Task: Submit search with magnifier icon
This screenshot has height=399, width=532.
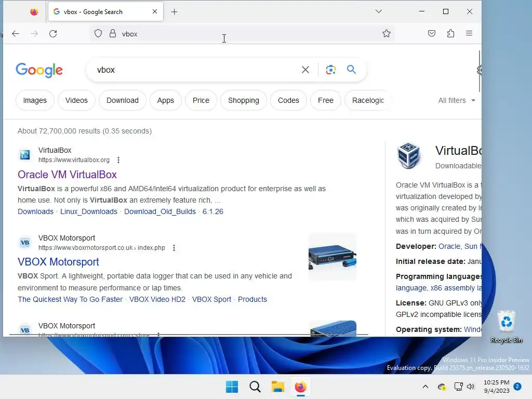Action: click(x=351, y=70)
